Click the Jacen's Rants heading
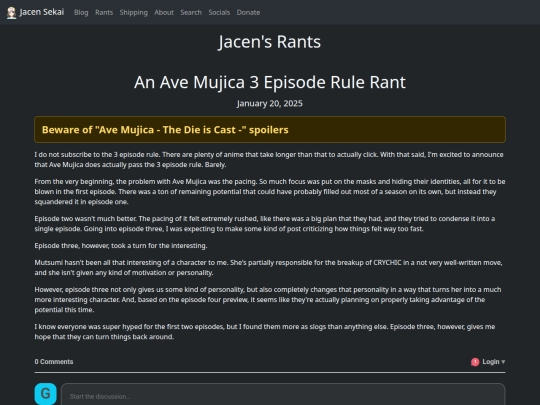 coord(270,42)
